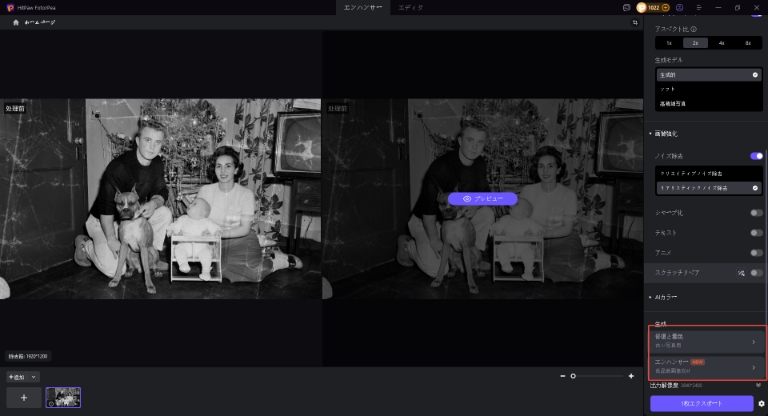Open the hamburger menu in the title bar

coord(699,7)
